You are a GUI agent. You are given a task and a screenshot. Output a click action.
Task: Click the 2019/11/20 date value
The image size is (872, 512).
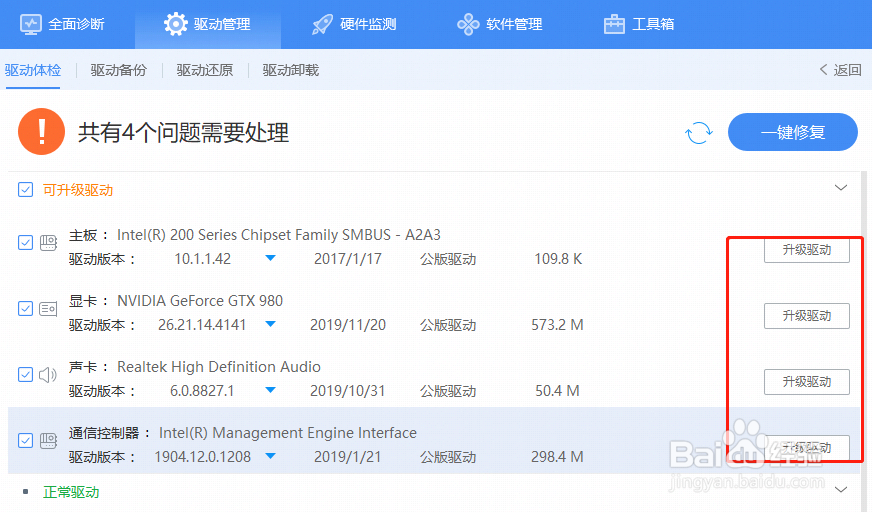pos(348,325)
